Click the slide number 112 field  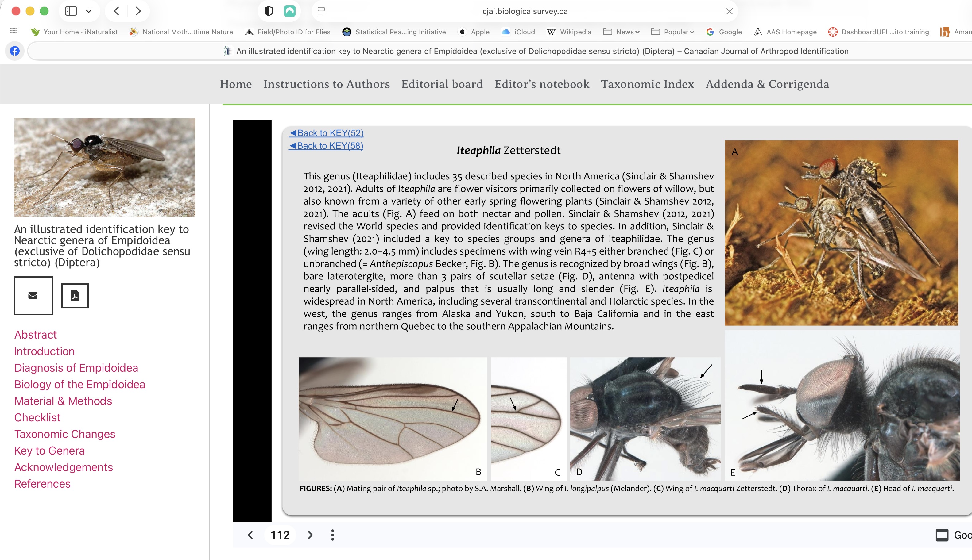tap(280, 535)
